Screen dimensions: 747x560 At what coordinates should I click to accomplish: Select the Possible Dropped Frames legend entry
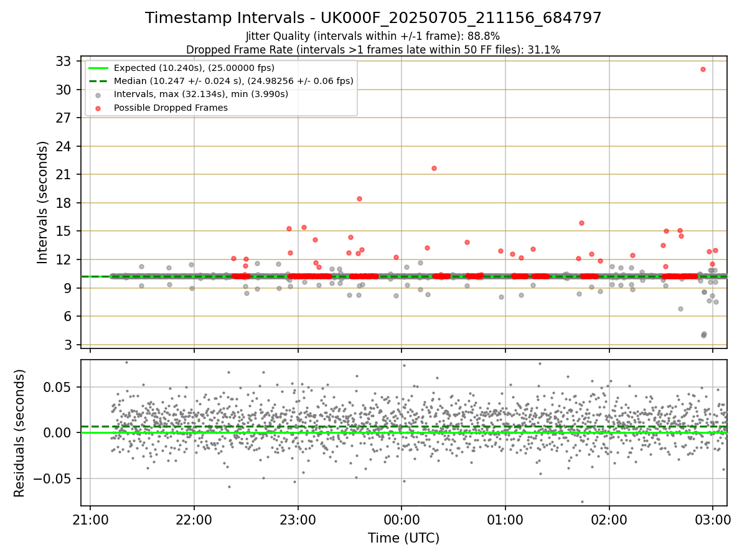click(x=162, y=108)
